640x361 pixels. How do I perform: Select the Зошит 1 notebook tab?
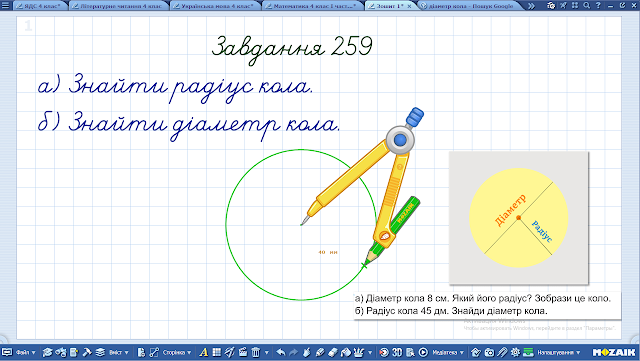tap(389, 6)
